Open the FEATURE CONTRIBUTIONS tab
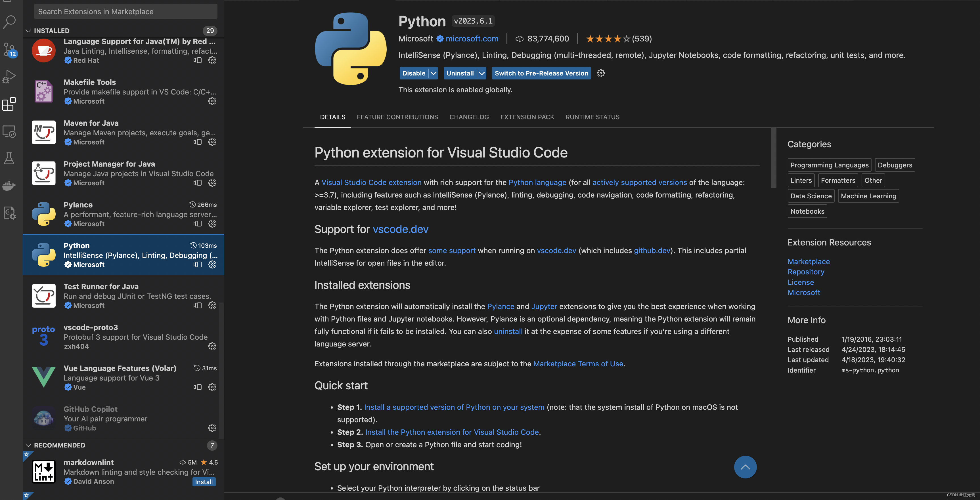This screenshot has height=500, width=980. coord(397,117)
